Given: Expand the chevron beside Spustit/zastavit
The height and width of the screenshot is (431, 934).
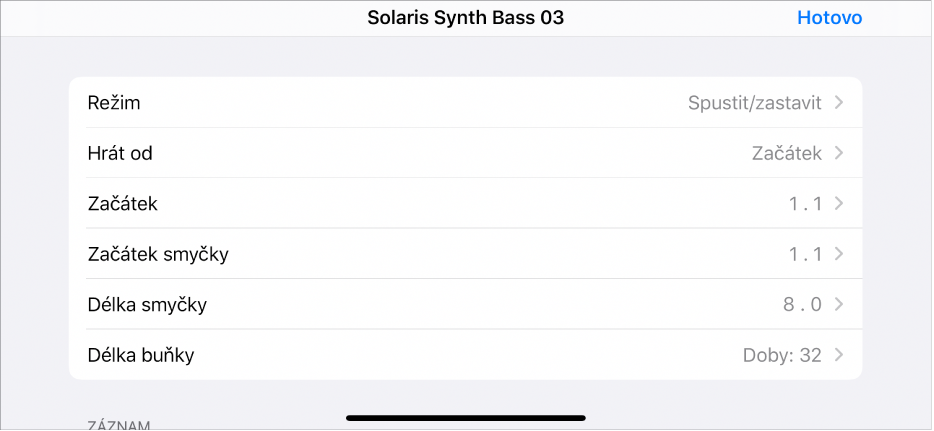Looking at the screenshot, I should click(x=839, y=103).
